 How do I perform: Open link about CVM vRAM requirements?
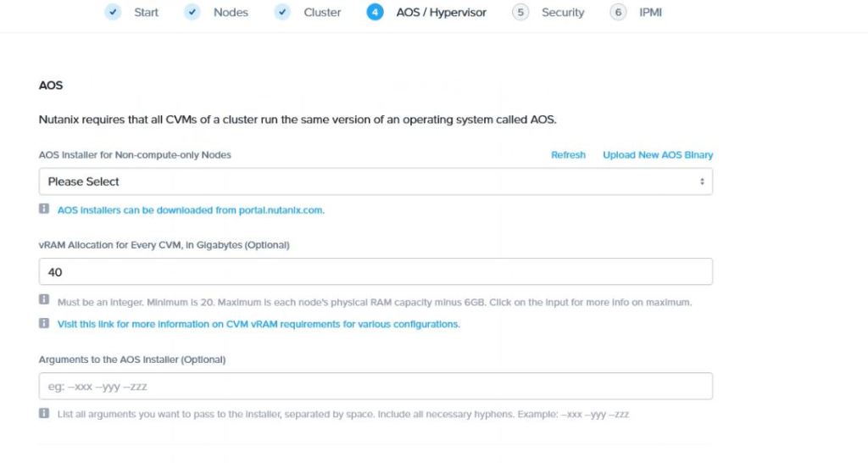tap(259, 324)
